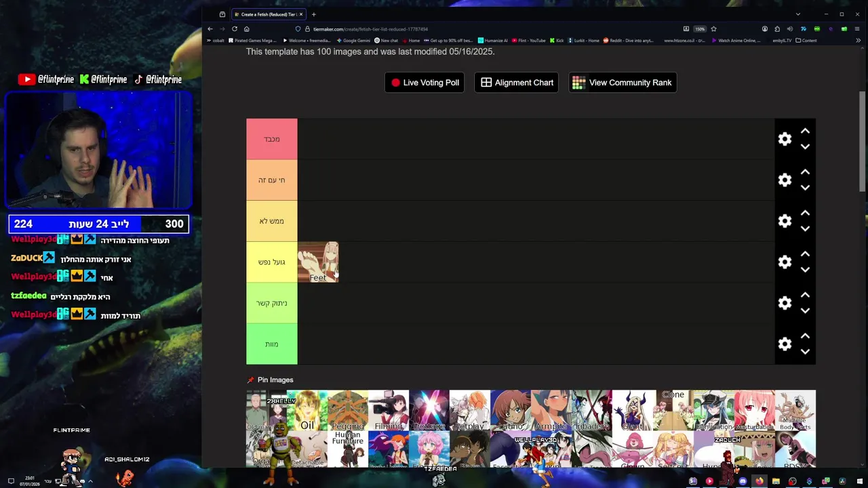Select the yellow גועל נפש tier label
The height and width of the screenshot is (488, 868).
point(272,262)
